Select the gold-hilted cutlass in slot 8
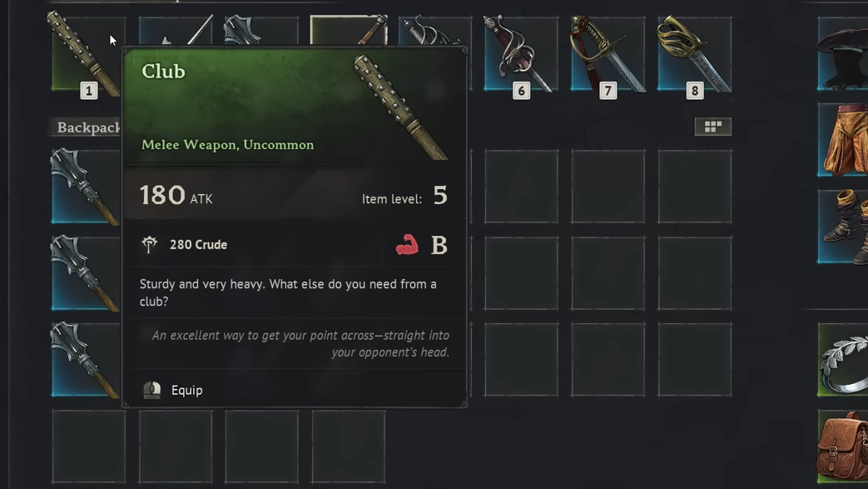This screenshot has width=868, height=489. (x=694, y=53)
